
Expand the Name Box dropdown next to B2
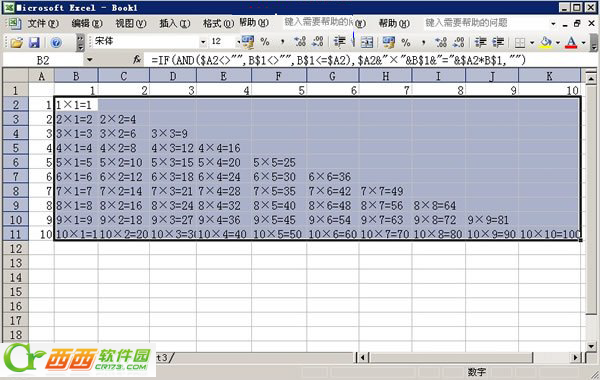click(90, 60)
